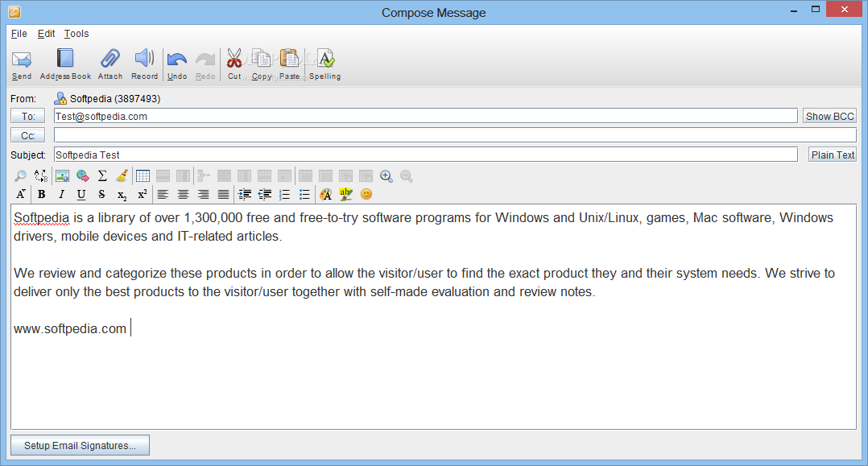This screenshot has width=868, height=466.
Task: Click the greyed-out Redo arrow
Action: pyautogui.click(x=205, y=64)
